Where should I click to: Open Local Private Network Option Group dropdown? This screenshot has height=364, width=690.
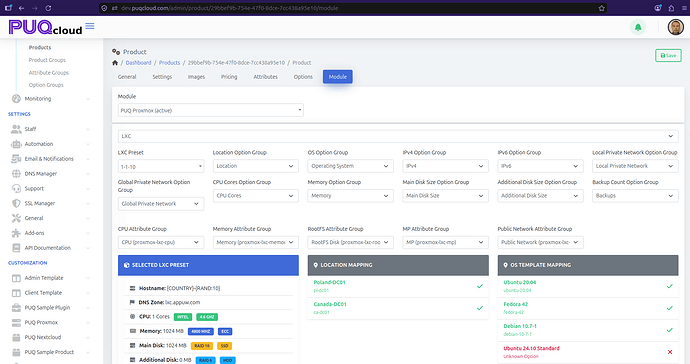click(x=635, y=166)
